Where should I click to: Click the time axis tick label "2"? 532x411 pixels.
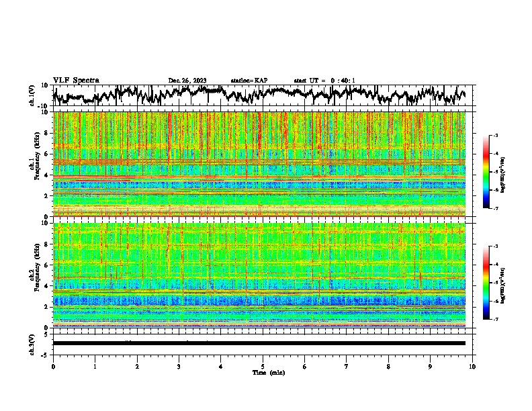point(137,367)
